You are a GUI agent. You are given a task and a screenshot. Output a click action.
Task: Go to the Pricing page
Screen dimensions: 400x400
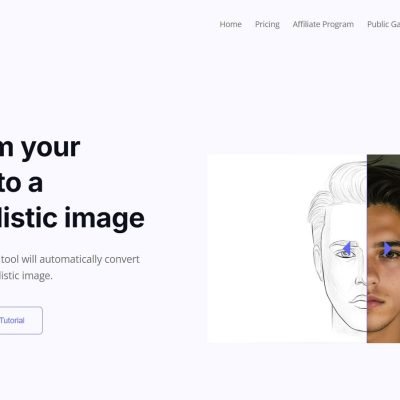[267, 24]
